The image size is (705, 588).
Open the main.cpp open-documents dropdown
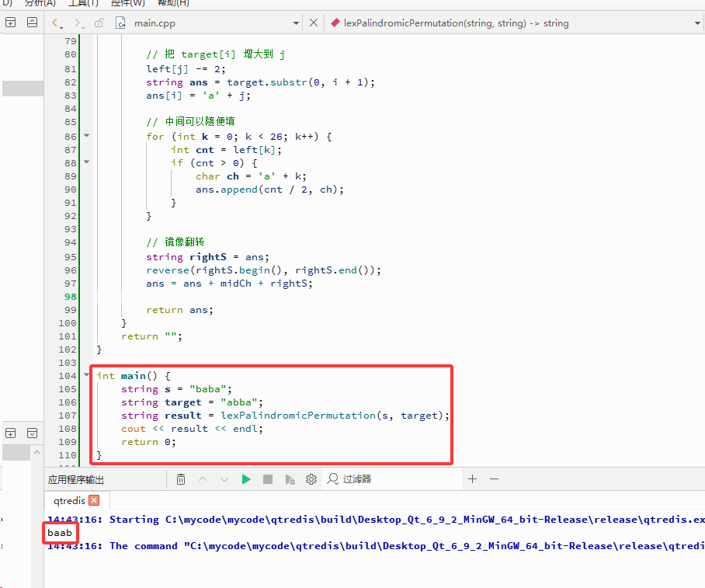coord(296,23)
